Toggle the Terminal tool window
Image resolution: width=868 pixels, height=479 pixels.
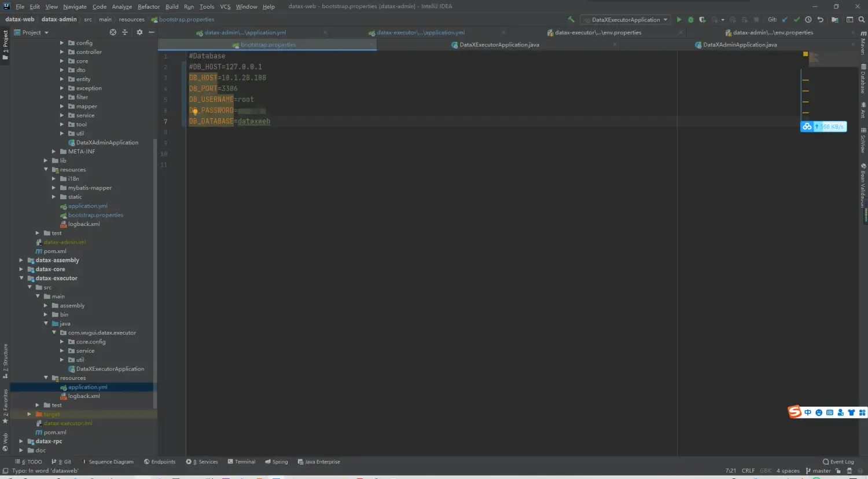[242, 462]
